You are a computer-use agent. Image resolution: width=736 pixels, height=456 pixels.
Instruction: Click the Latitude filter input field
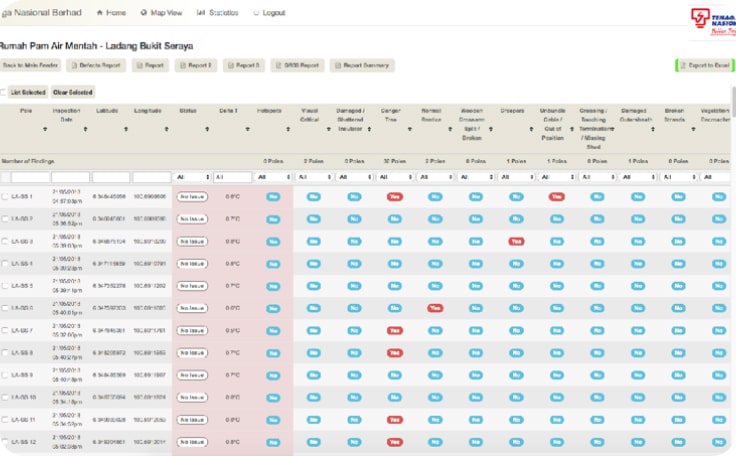pyautogui.click(x=110, y=177)
